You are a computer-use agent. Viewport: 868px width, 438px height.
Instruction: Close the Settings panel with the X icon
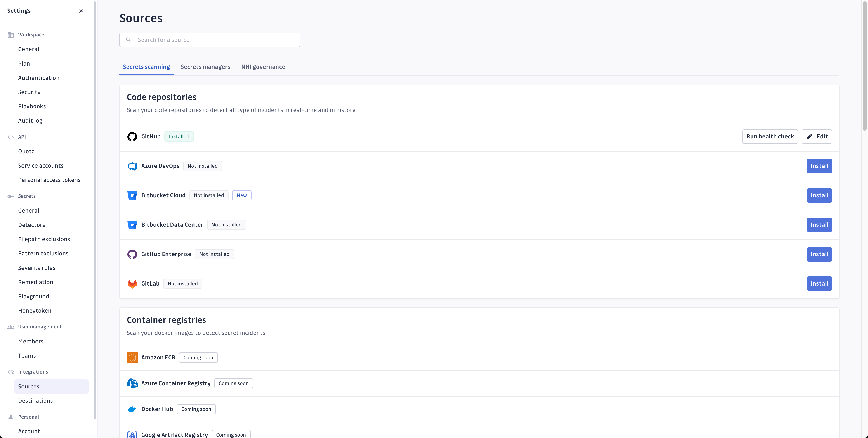(81, 11)
